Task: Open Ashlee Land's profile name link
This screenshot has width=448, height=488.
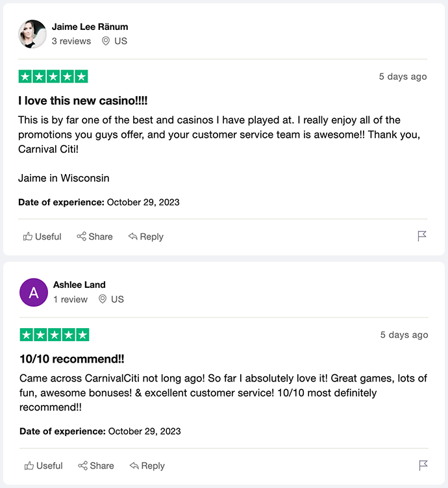Action: tap(79, 285)
